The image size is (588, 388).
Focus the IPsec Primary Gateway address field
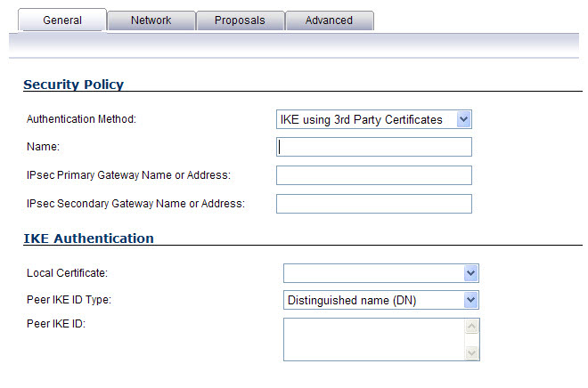click(374, 175)
